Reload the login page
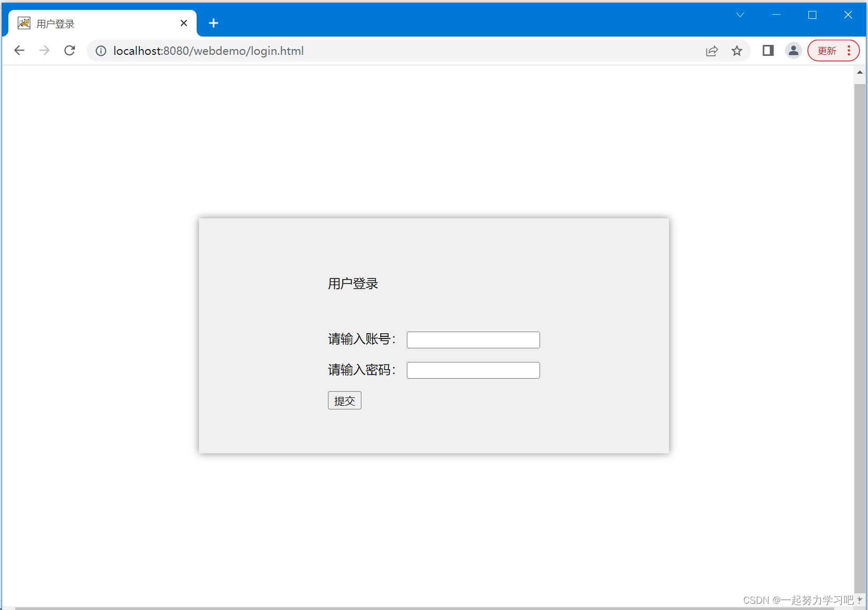This screenshot has width=868, height=610. click(69, 51)
